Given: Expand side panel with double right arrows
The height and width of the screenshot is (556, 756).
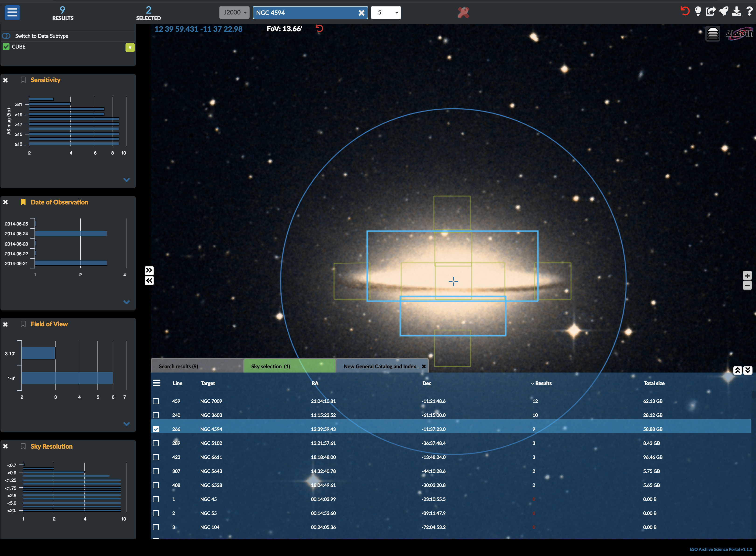Looking at the screenshot, I should (x=149, y=270).
